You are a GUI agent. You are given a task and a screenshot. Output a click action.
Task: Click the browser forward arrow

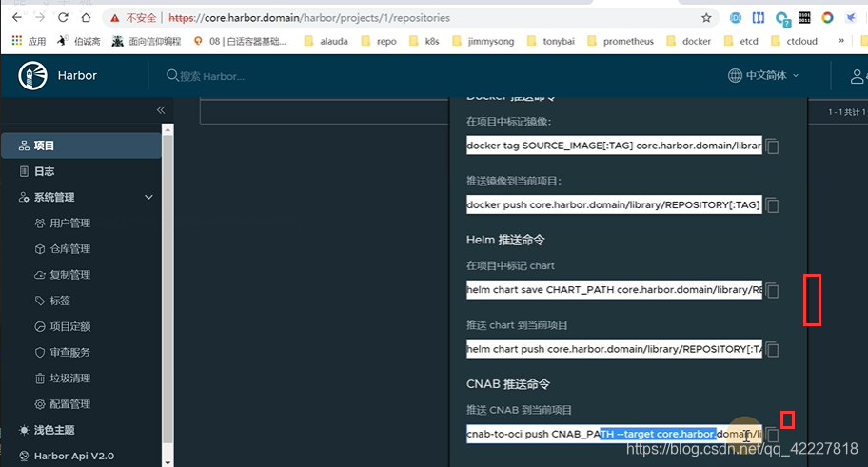pos(39,18)
